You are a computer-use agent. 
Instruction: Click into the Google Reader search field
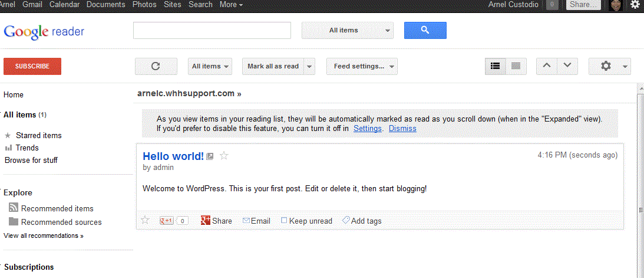[x=212, y=30]
